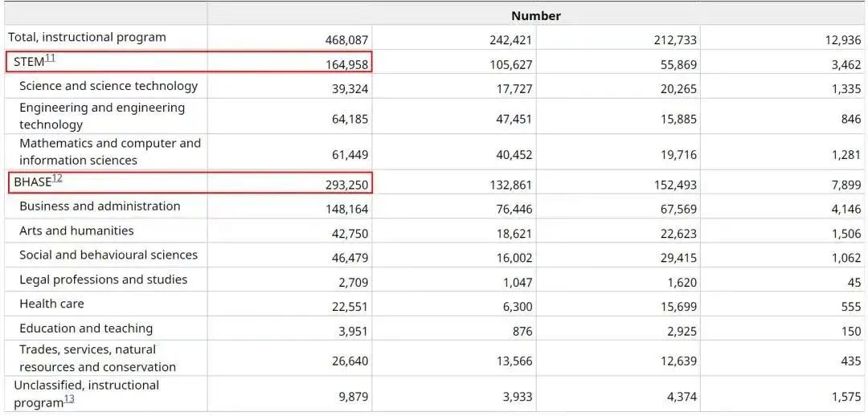Open footnote 12 next to BHASE
This screenshot has height=416, width=868.
[x=57, y=177]
